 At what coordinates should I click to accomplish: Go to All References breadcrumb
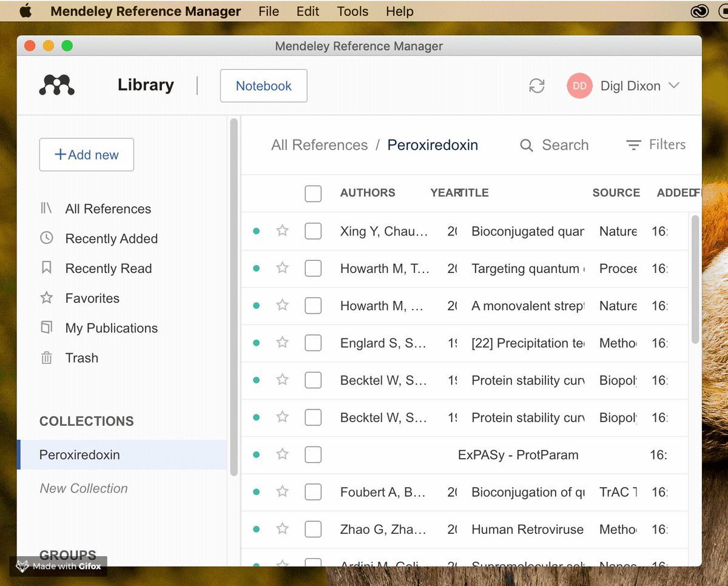click(320, 145)
